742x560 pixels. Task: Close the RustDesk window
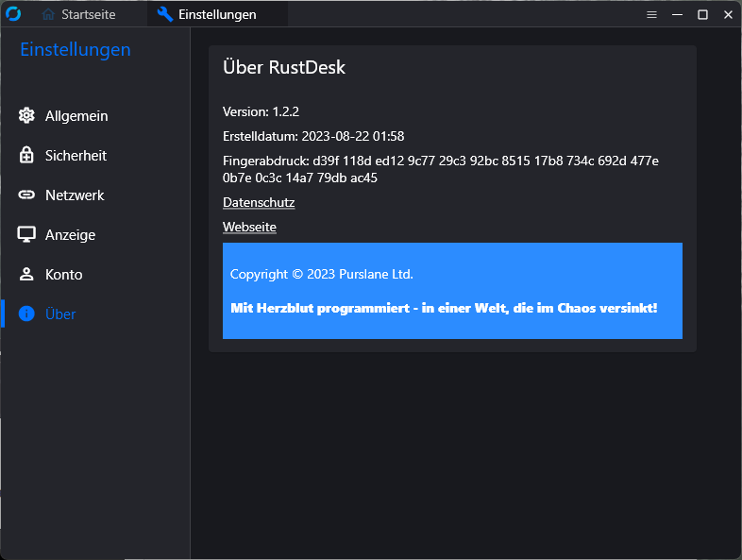(x=728, y=15)
